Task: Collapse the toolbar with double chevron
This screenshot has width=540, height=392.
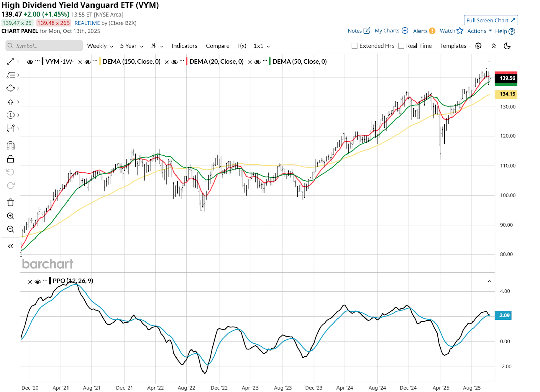Action: (x=493, y=46)
